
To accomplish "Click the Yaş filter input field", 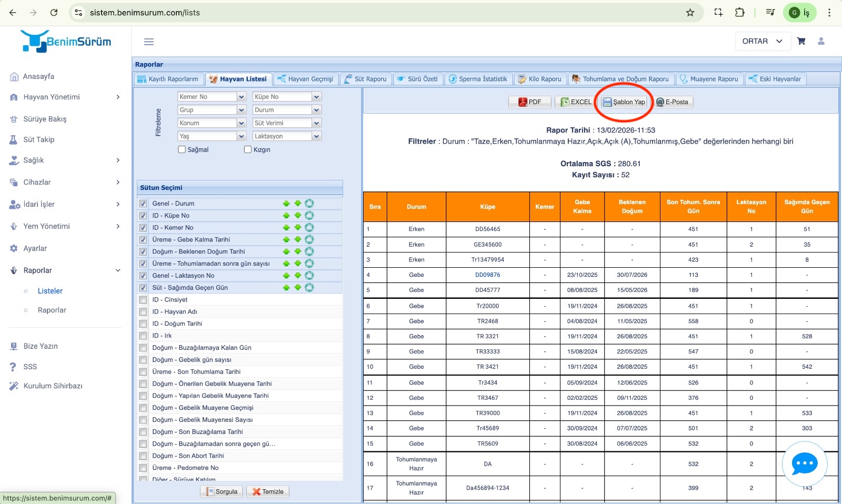I will click(207, 136).
